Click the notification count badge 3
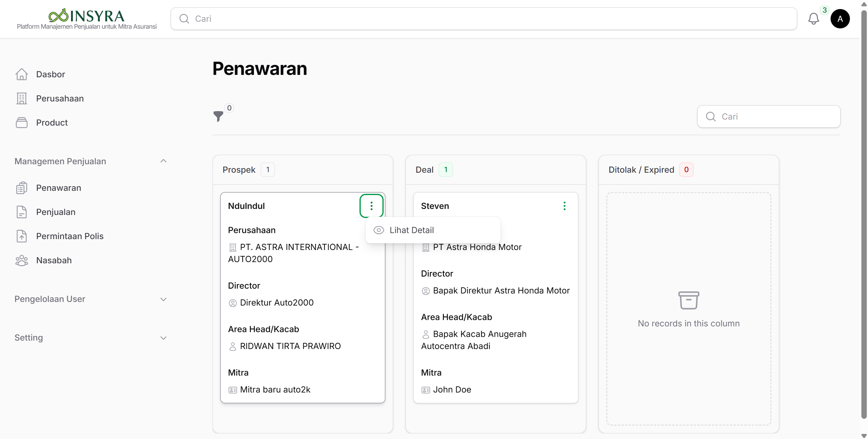The height and width of the screenshot is (439, 868). click(824, 10)
